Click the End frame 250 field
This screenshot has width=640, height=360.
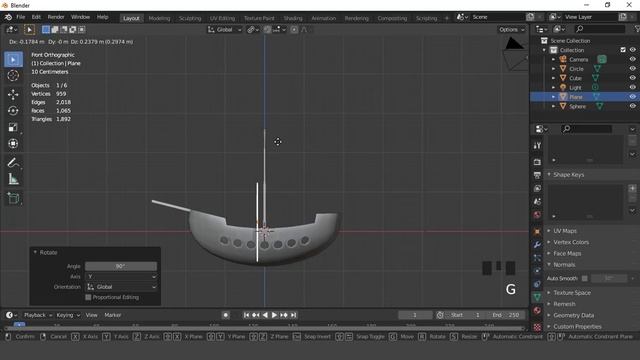click(506, 315)
